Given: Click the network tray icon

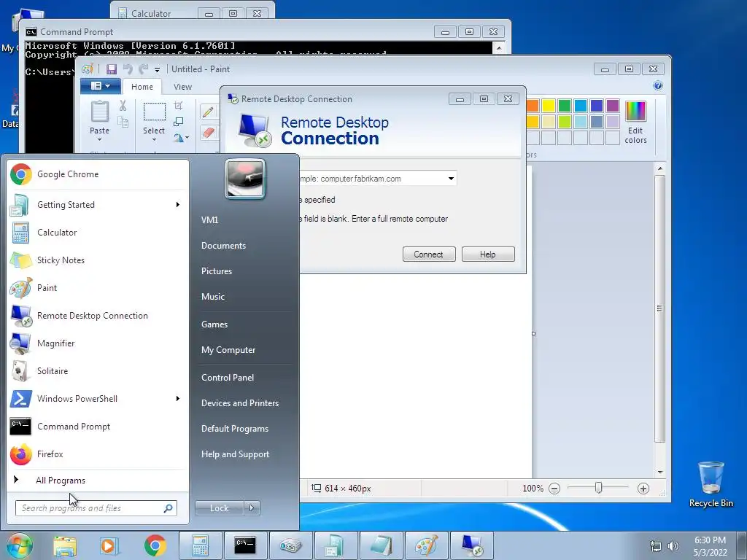Looking at the screenshot, I should click(656, 546).
